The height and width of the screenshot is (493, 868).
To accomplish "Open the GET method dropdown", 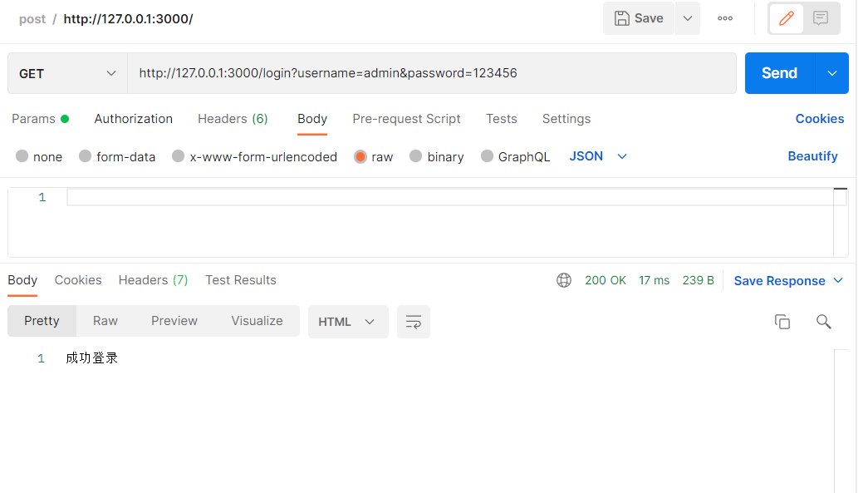I will (67, 74).
